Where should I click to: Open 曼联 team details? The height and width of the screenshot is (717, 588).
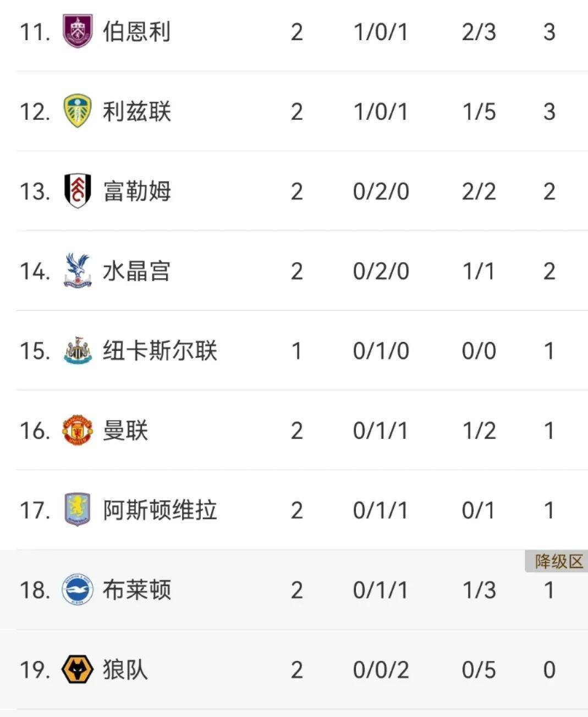125,431
